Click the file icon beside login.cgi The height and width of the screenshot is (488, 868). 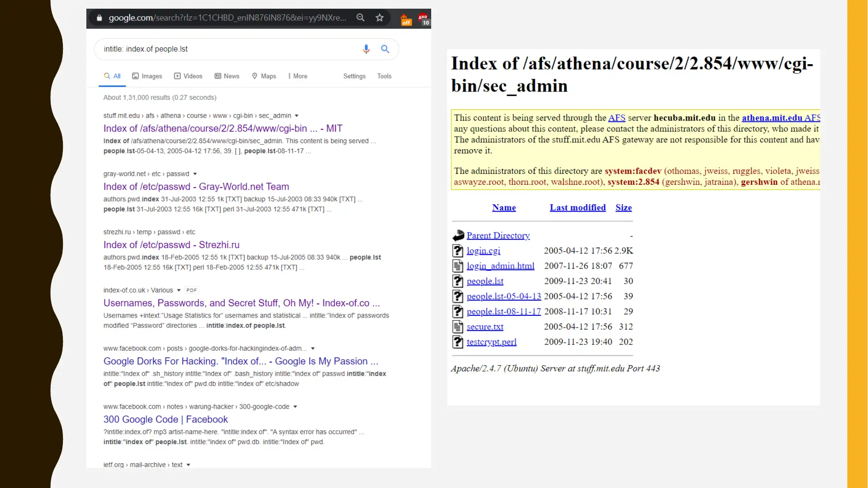(458, 251)
